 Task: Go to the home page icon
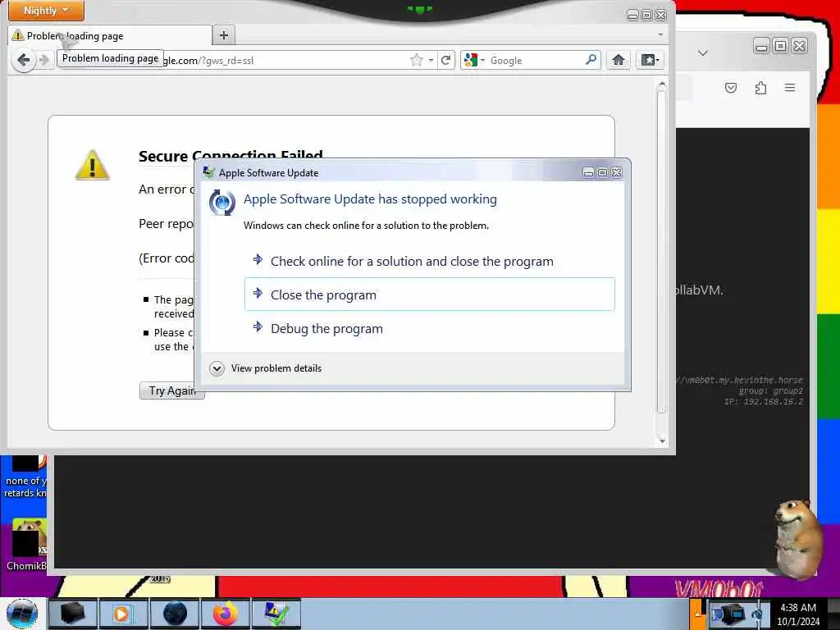619,60
